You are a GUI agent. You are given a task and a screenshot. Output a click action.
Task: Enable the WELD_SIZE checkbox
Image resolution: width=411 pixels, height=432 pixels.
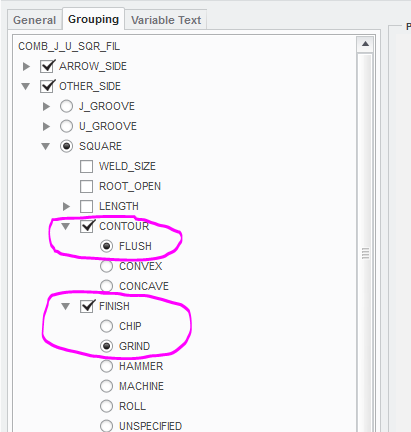point(86,166)
